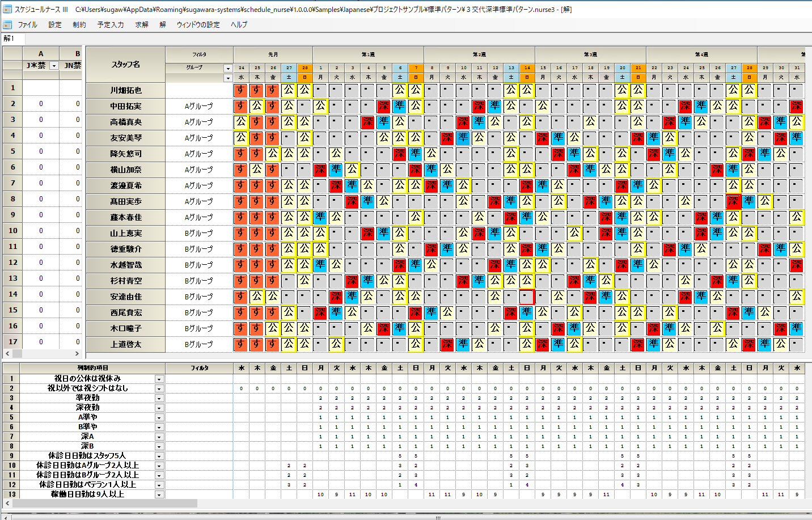Click left arrow of left panel's horizontal scrollbar
The image size is (812, 520).
pyautogui.click(x=7, y=353)
